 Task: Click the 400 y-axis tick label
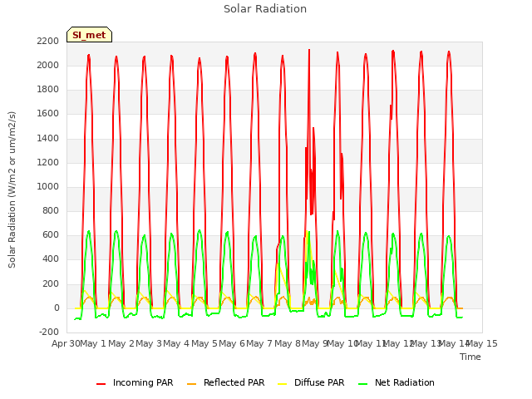tap(51, 259)
